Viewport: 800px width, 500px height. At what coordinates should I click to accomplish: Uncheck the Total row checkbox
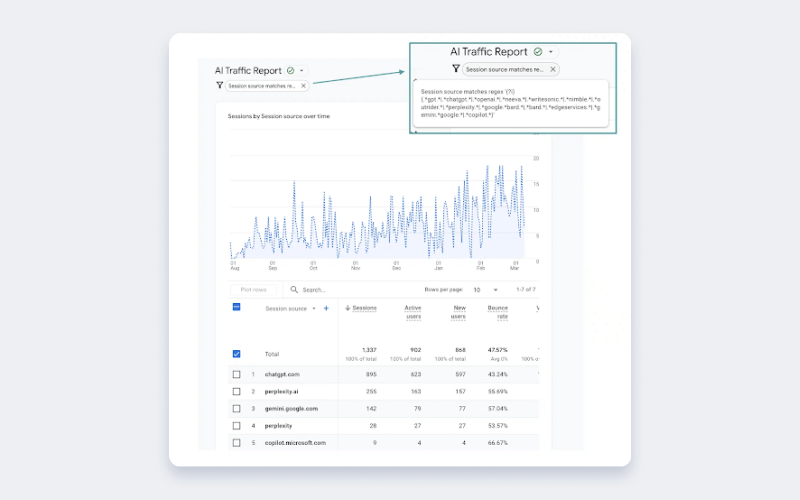[x=237, y=354]
